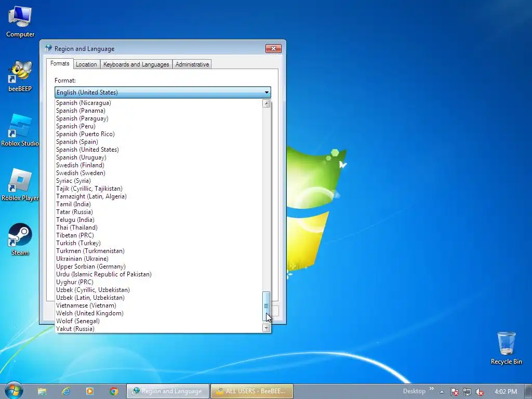
Task: Choose Swedish (Finland) format
Action: [159, 165]
